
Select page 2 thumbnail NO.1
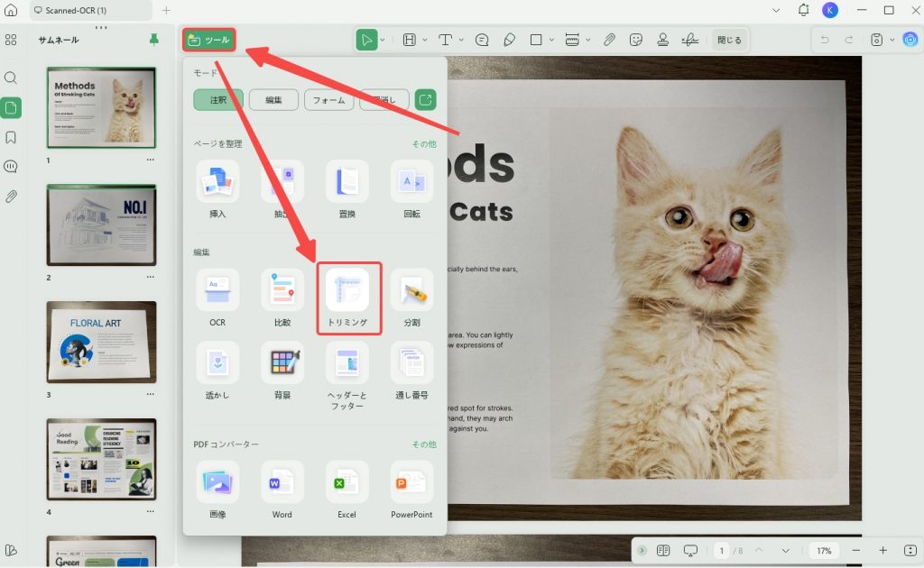click(101, 224)
